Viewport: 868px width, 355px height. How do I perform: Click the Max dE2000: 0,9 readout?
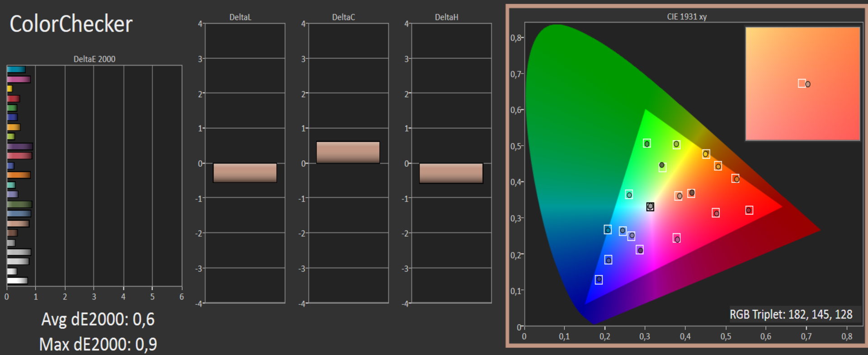(x=98, y=345)
